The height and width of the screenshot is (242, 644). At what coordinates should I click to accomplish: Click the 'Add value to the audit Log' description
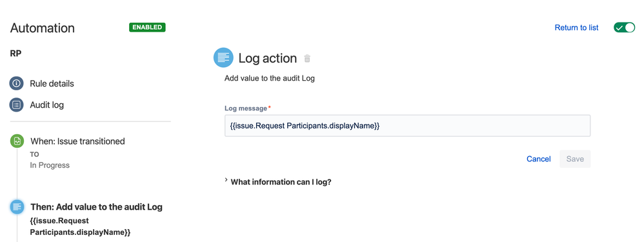270,78
